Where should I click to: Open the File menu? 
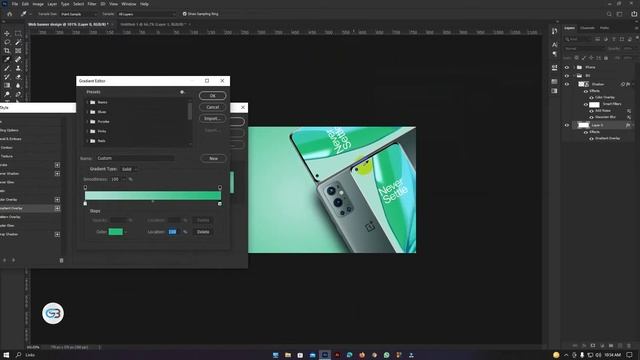15,4
